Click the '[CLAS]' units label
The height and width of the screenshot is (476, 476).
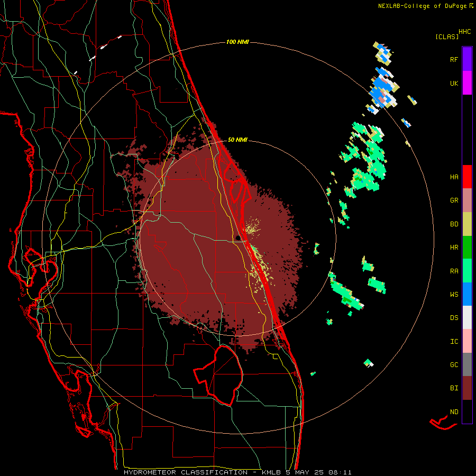tap(447, 36)
